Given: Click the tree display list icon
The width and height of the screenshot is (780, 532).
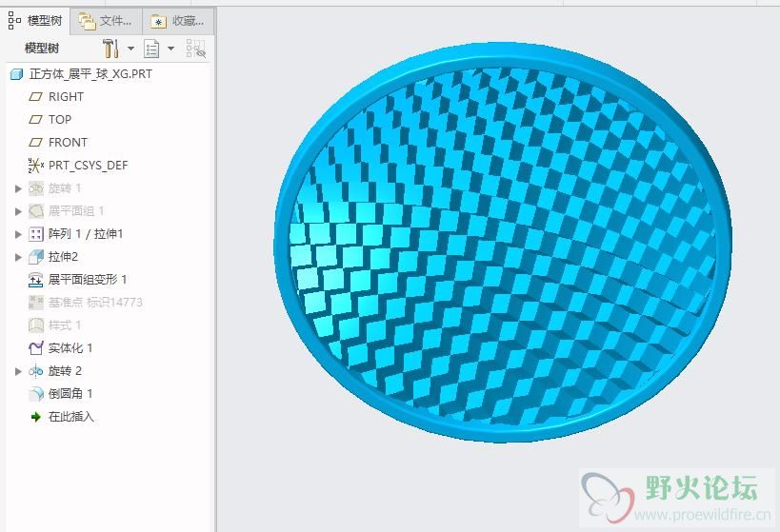Looking at the screenshot, I should [x=151, y=49].
